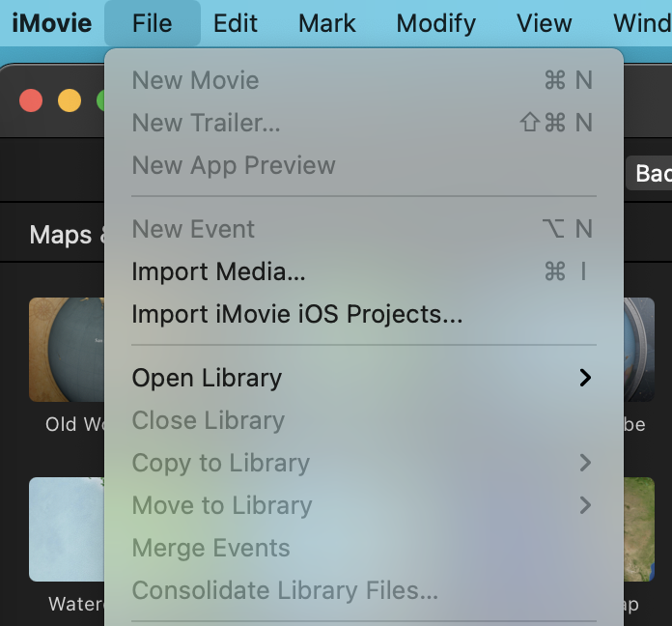
Task: Open the View menu
Action: (545, 22)
